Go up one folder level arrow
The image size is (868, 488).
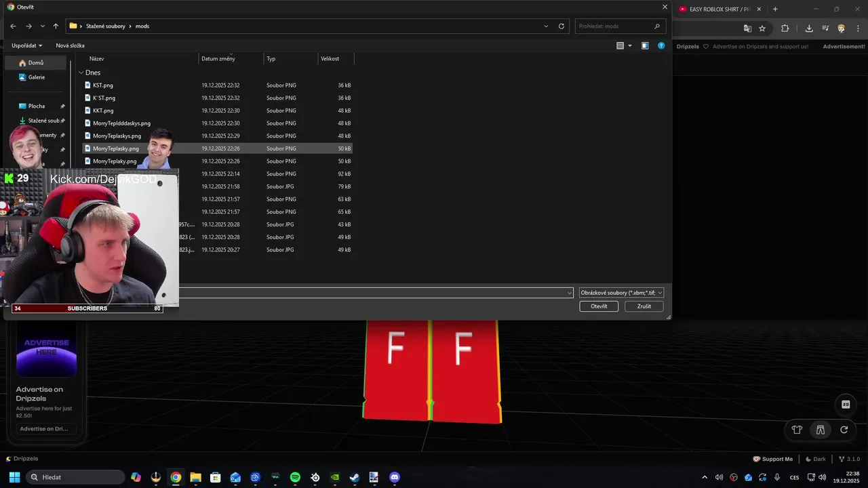coord(56,26)
